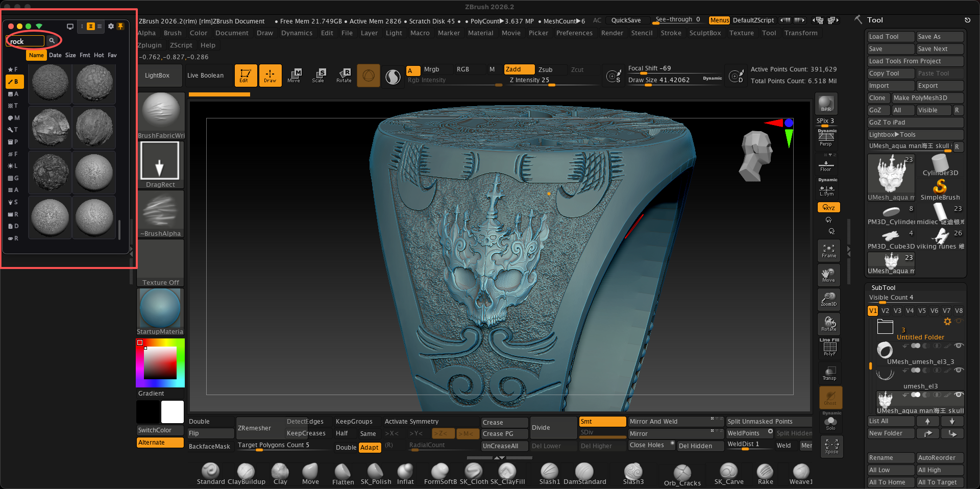980x489 pixels.
Task: Open the Lightbox▶Tools browser
Action: pos(915,135)
